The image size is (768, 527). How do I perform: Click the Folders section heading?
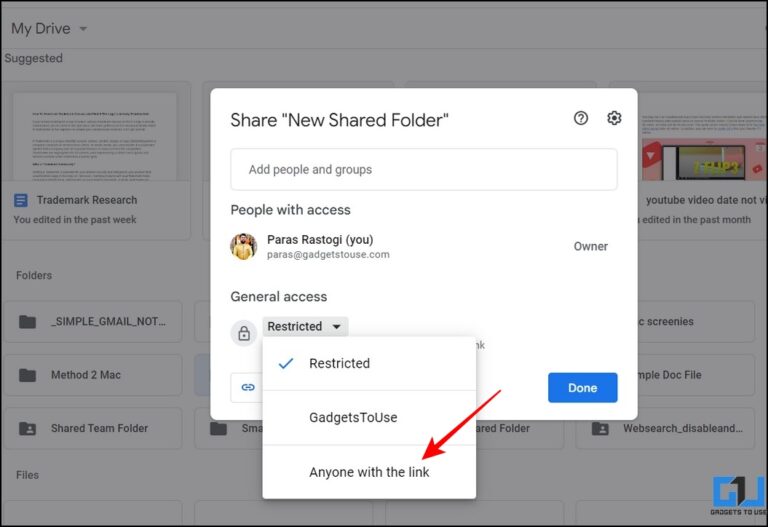(x=34, y=275)
